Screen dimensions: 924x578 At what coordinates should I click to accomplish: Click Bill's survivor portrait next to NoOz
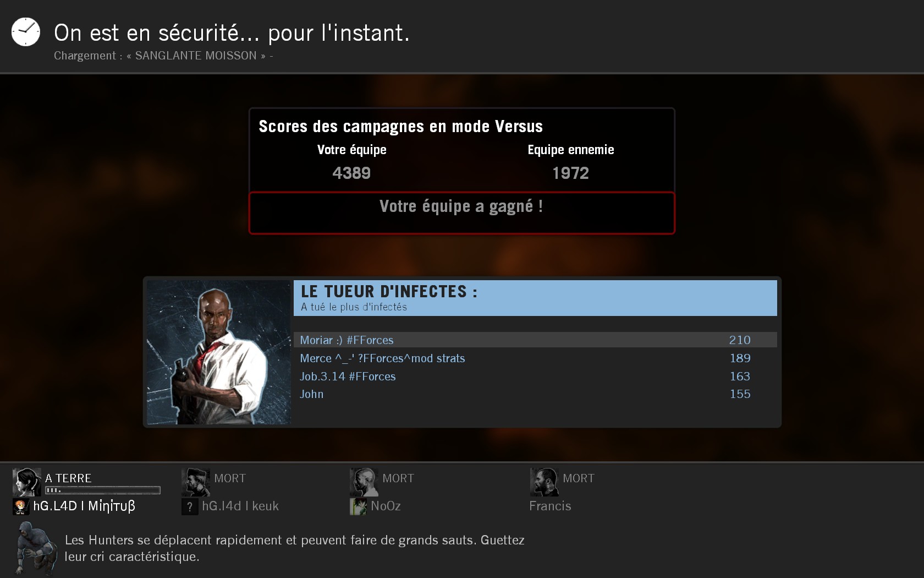coord(364,482)
